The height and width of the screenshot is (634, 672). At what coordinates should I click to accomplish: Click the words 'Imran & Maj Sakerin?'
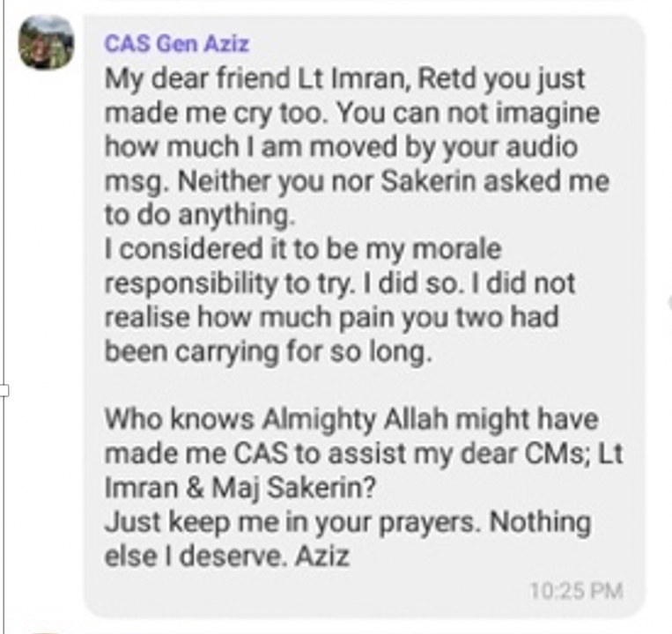point(240,488)
